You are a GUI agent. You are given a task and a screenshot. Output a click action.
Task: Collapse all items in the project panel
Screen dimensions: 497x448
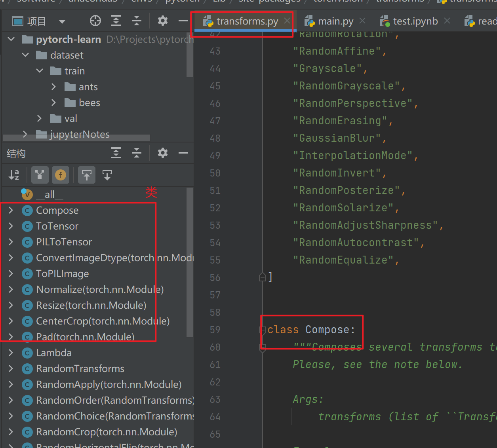click(x=137, y=21)
